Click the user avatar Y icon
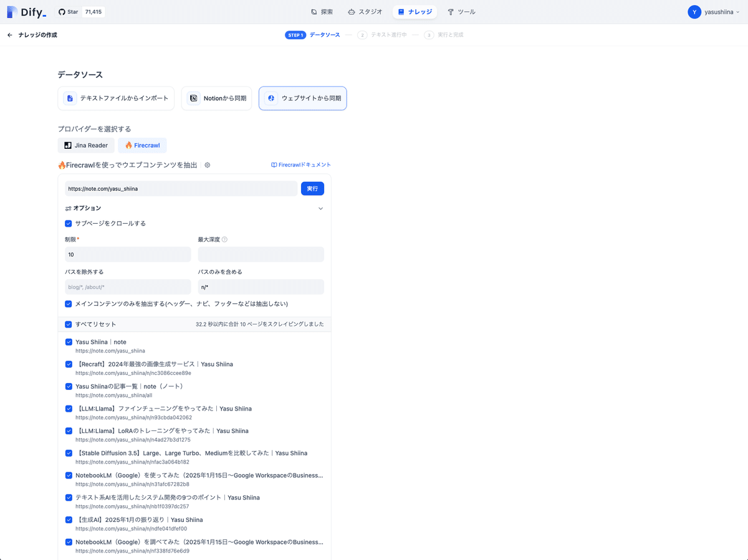The image size is (748, 560). (694, 12)
